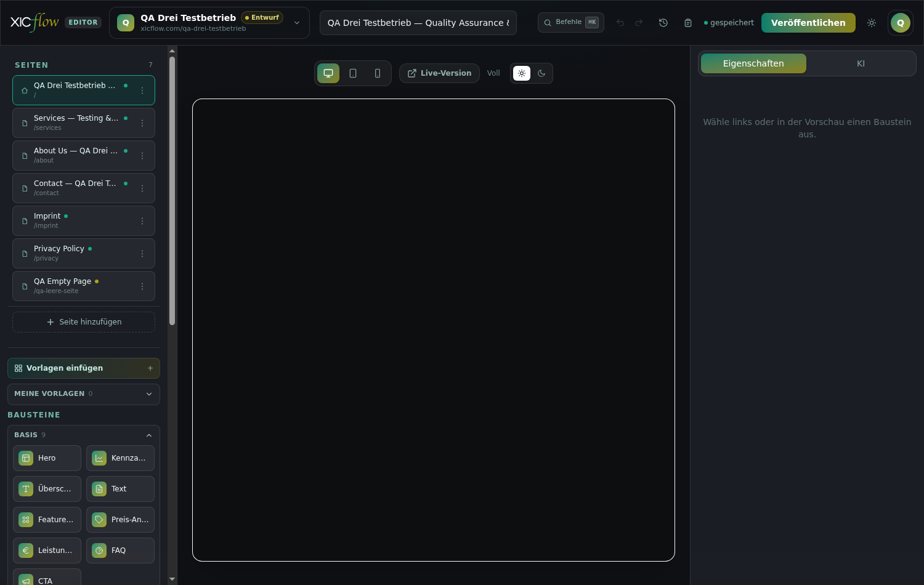
Task: Add the FAQ building block
Action: (x=120, y=551)
